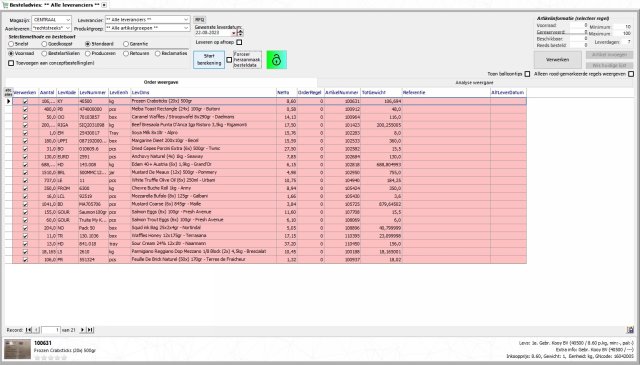This screenshot has height=365, width=640.
Task: Jump to the last record arrow
Action: pos(90,330)
